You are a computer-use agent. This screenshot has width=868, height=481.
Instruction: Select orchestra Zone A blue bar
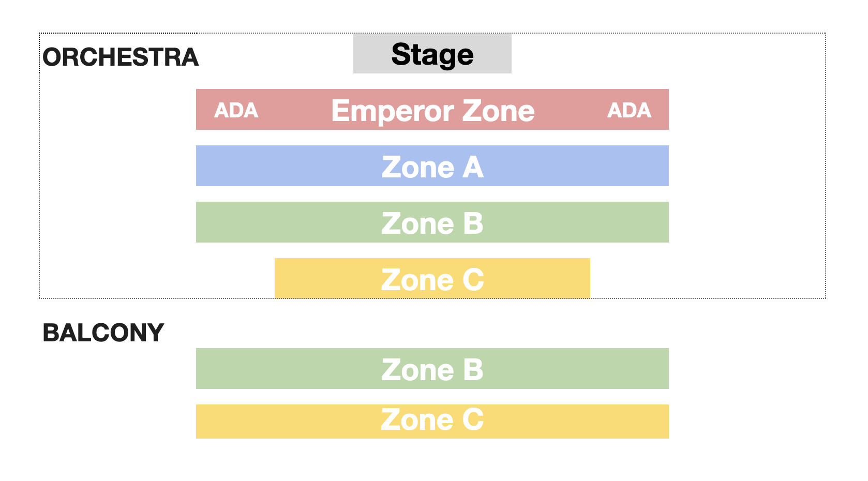coord(432,166)
